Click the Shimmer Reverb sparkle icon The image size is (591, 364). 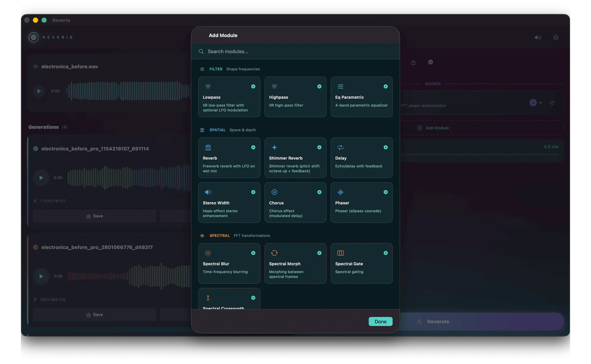(274, 147)
